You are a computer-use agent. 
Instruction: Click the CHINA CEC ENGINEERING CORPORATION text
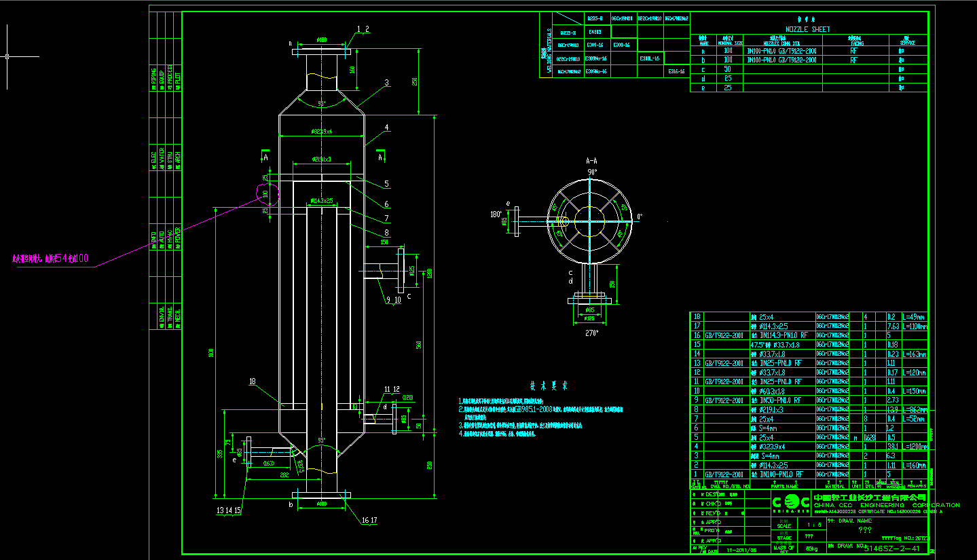(x=886, y=505)
